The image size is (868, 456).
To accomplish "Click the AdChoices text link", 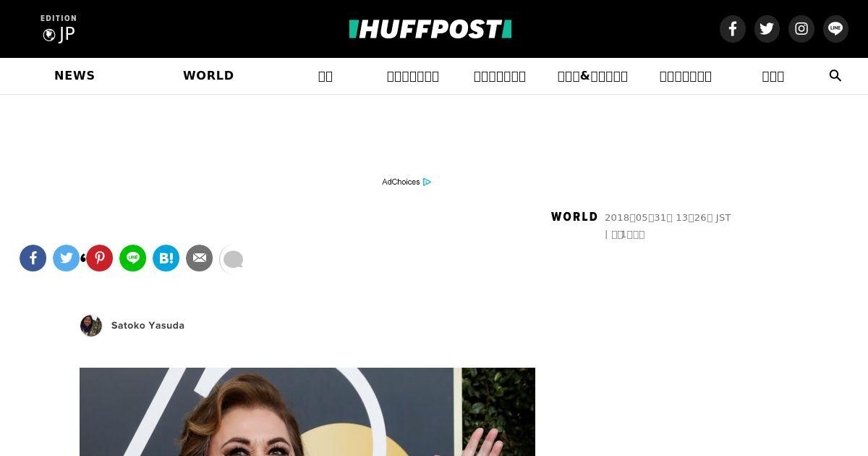I will (x=401, y=182).
